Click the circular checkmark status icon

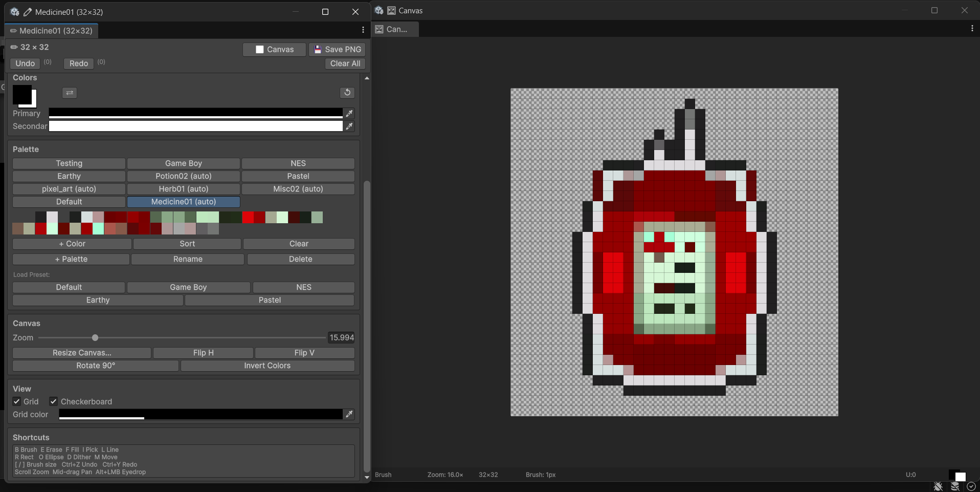pos(971,486)
